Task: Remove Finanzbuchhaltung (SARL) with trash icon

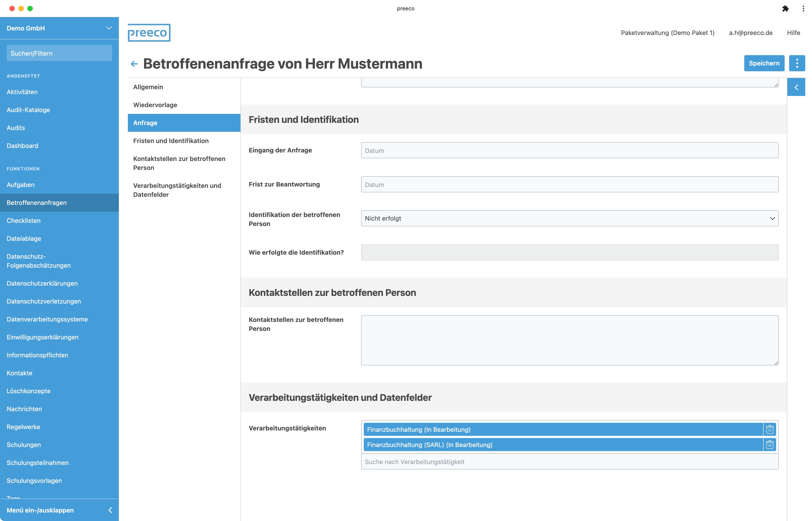Action: pos(769,445)
